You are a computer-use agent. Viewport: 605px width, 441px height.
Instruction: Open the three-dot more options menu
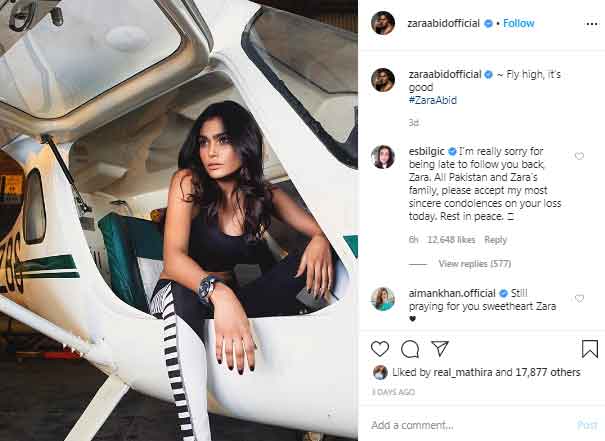click(591, 24)
